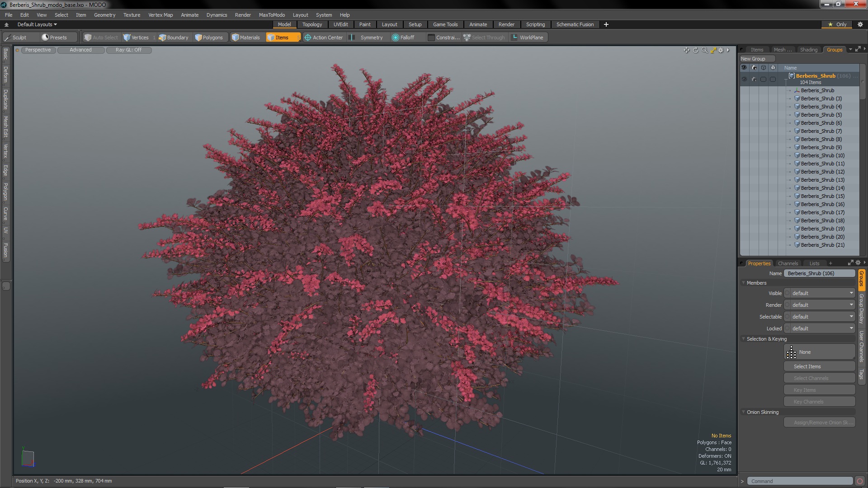The width and height of the screenshot is (868, 488).
Task: Add a new layout tab with the plus icon
Action: 606,24
